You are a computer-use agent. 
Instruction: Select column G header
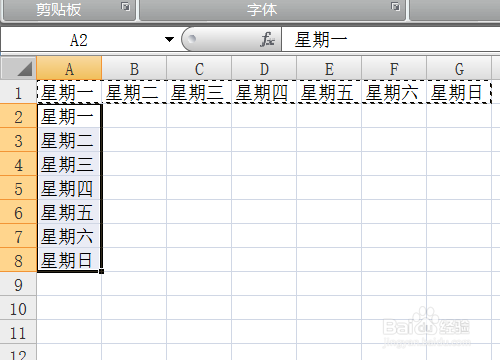tap(459, 68)
